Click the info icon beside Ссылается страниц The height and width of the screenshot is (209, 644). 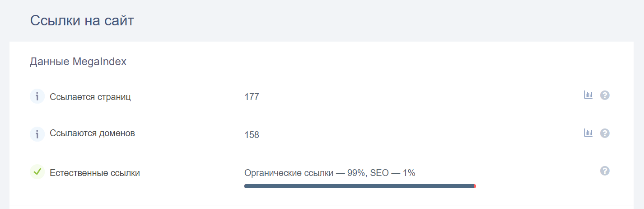pos(37,96)
